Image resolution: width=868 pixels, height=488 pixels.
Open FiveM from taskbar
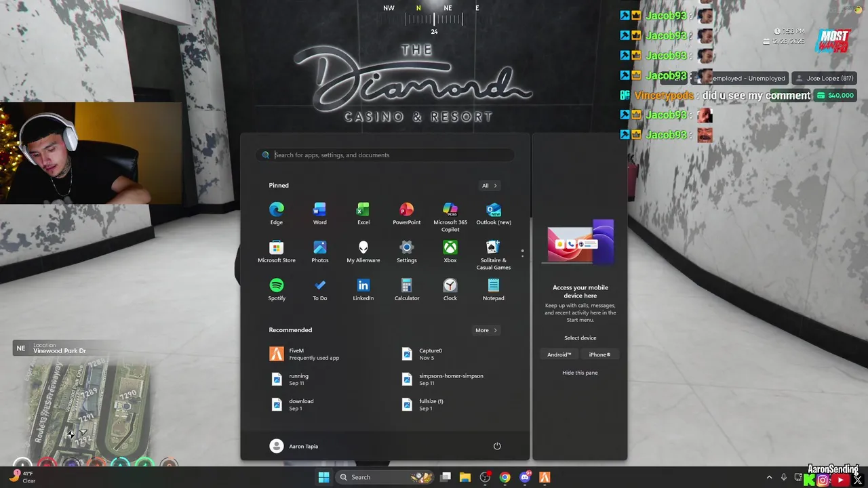[x=544, y=477]
